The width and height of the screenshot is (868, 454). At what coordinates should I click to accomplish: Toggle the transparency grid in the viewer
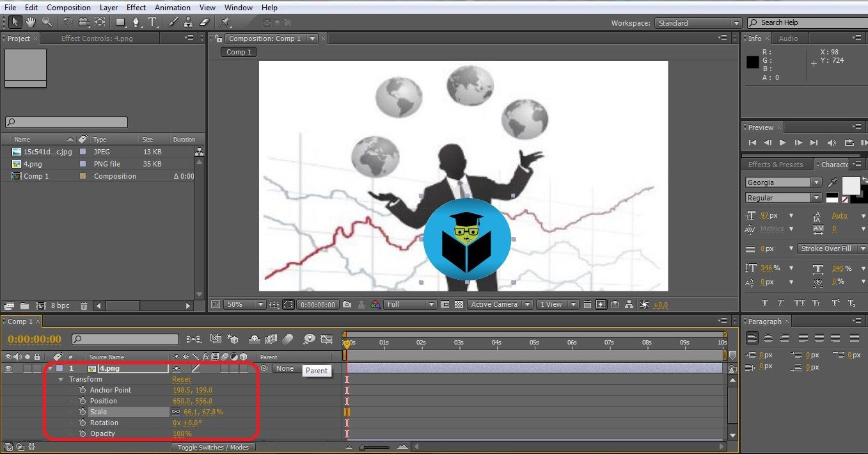coord(458,305)
